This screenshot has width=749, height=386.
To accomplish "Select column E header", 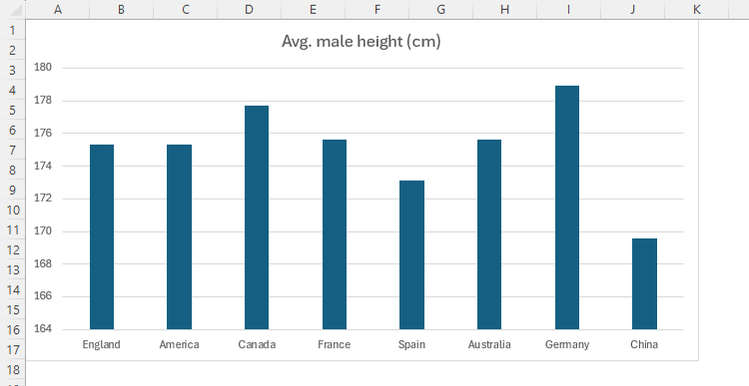I will pyautogui.click(x=313, y=10).
